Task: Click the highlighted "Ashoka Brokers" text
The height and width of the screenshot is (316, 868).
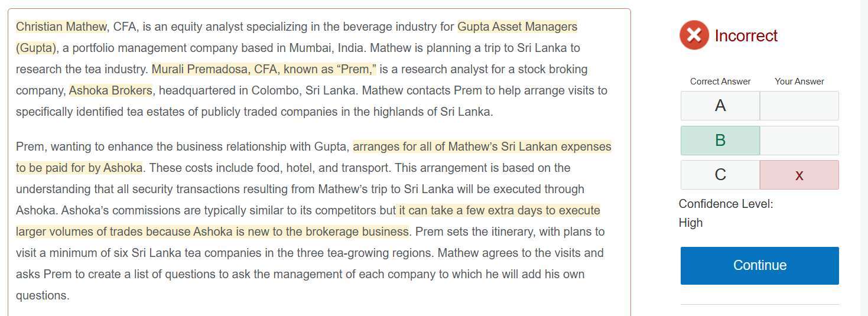Action: coord(110,90)
